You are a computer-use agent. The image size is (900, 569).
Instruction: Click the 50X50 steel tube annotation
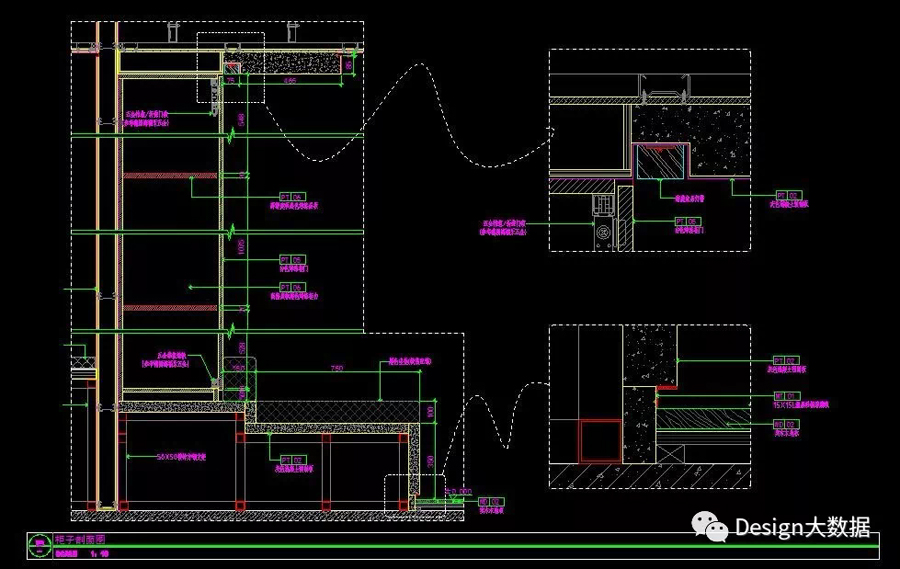click(x=181, y=457)
